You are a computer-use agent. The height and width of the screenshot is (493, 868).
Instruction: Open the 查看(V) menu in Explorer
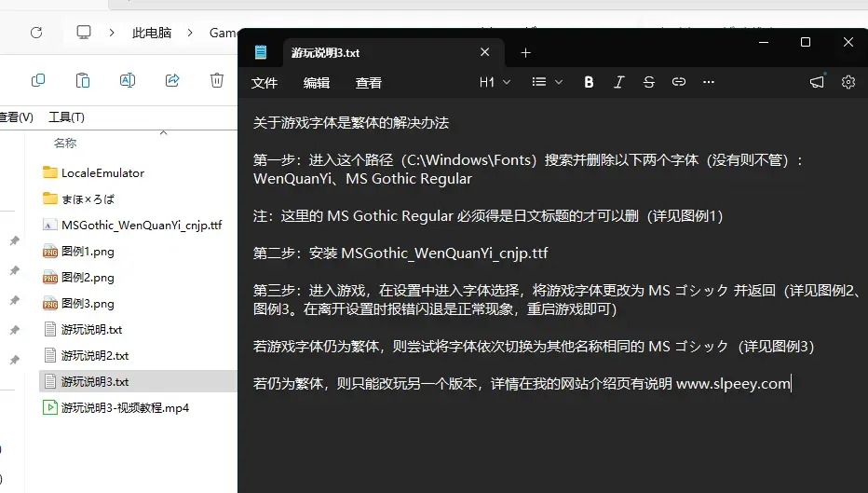click(x=16, y=116)
